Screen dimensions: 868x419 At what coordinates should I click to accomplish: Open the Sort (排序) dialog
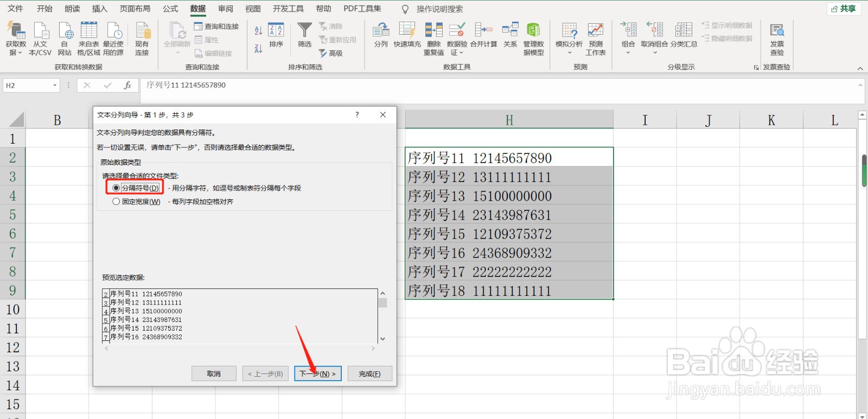276,35
